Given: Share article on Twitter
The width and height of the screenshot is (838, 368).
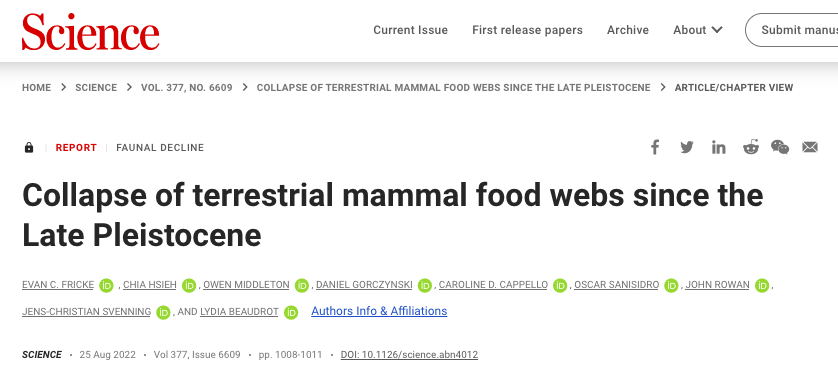Looking at the screenshot, I should coord(687,147).
